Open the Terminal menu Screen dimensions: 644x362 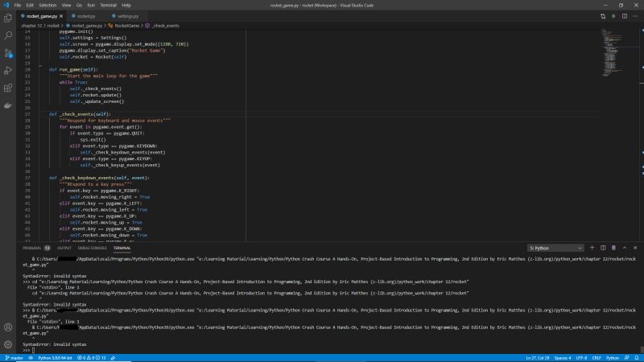(108, 6)
